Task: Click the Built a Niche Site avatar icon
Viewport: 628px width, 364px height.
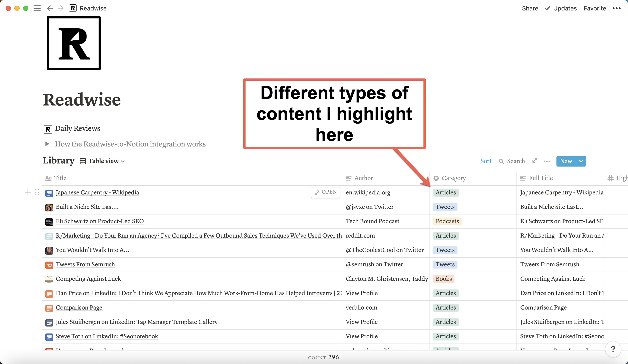Action: (x=49, y=207)
